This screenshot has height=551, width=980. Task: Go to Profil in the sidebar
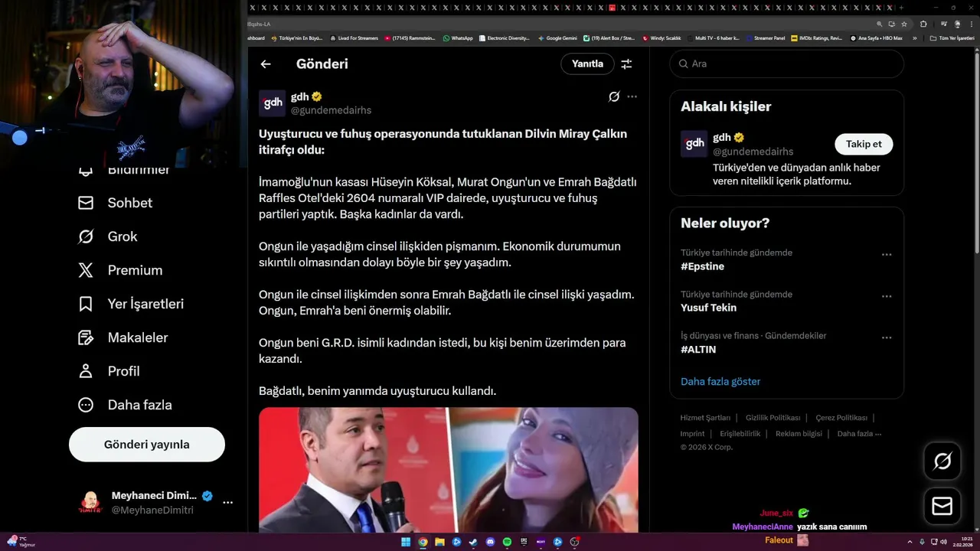tap(109, 371)
